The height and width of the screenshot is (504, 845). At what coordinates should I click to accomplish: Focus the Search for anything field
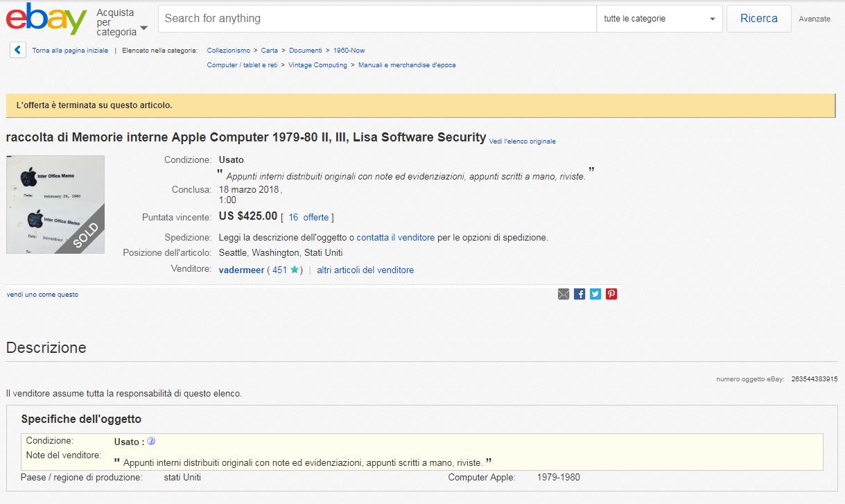point(378,19)
